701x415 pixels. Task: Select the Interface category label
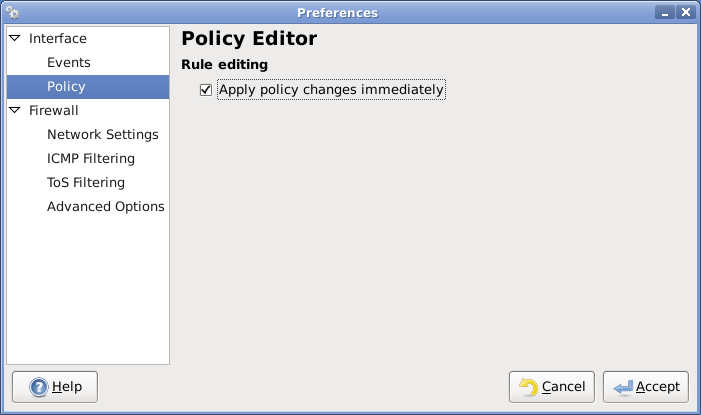(x=58, y=38)
